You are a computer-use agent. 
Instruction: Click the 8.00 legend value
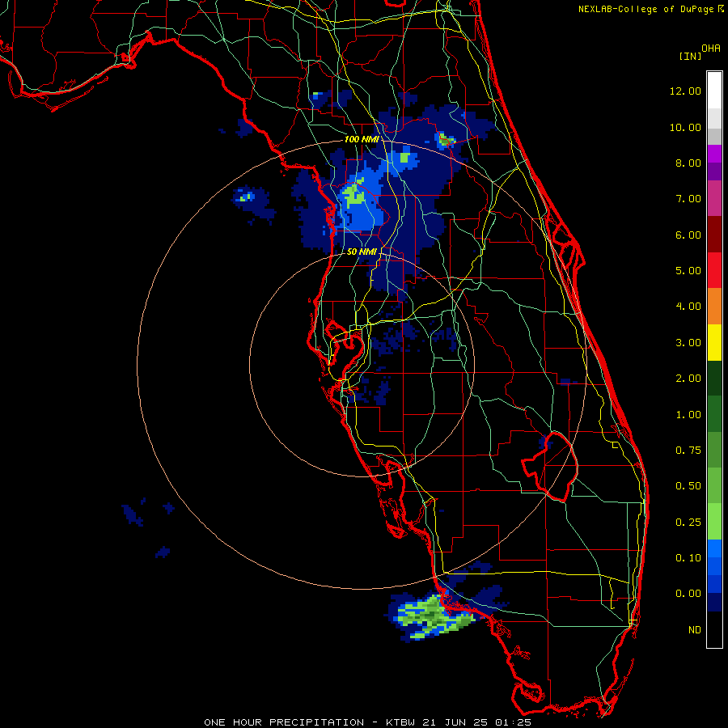coord(688,163)
